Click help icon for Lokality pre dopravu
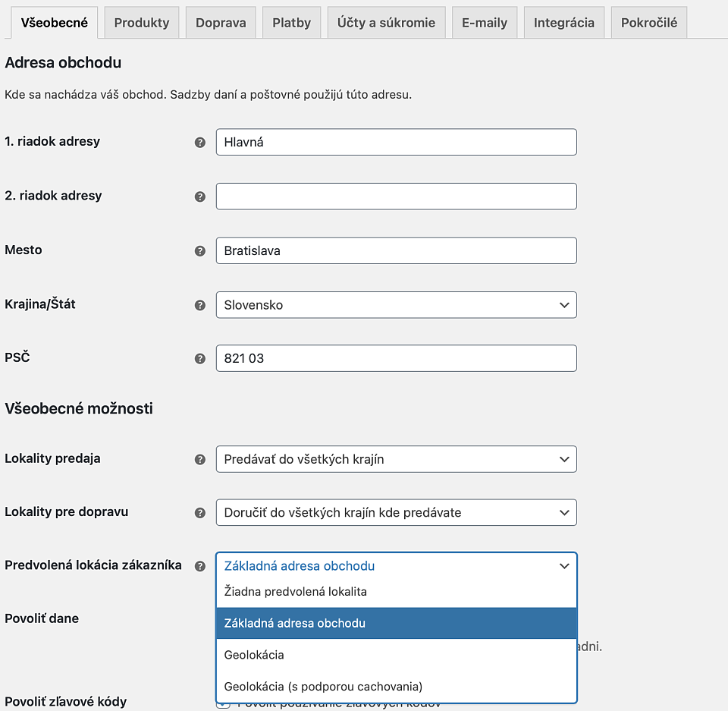This screenshot has height=711, width=728. pyautogui.click(x=200, y=512)
